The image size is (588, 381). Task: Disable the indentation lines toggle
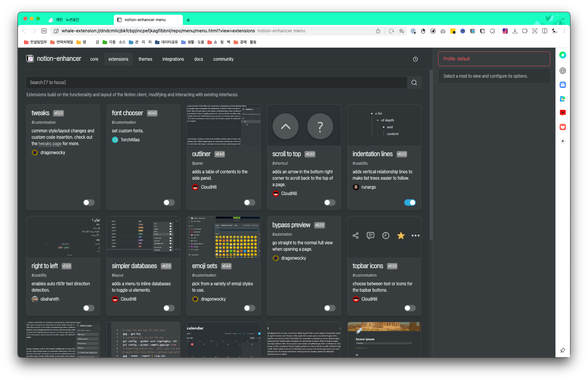click(x=410, y=202)
